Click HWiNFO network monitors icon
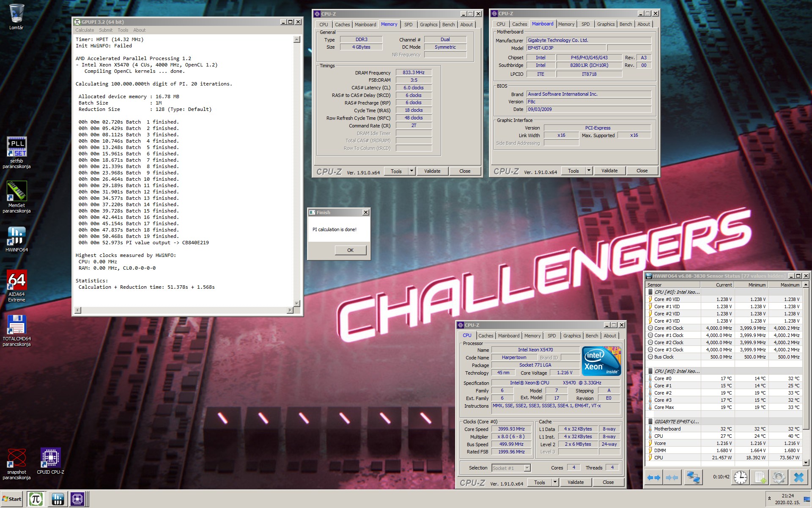Image resolution: width=812 pixels, height=508 pixels. click(x=693, y=478)
